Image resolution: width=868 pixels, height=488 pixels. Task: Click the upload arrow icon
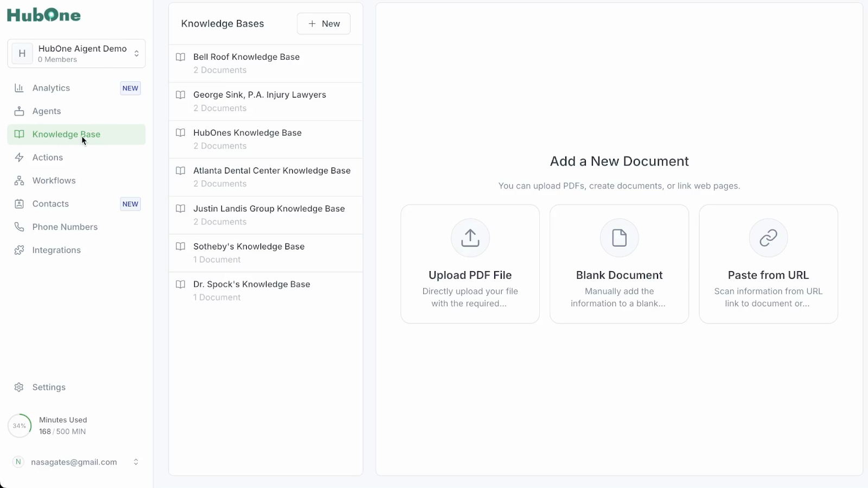470,237
